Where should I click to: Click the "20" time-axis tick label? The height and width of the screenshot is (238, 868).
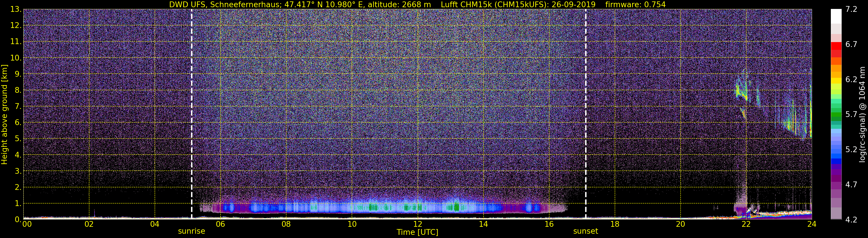[x=680, y=224]
